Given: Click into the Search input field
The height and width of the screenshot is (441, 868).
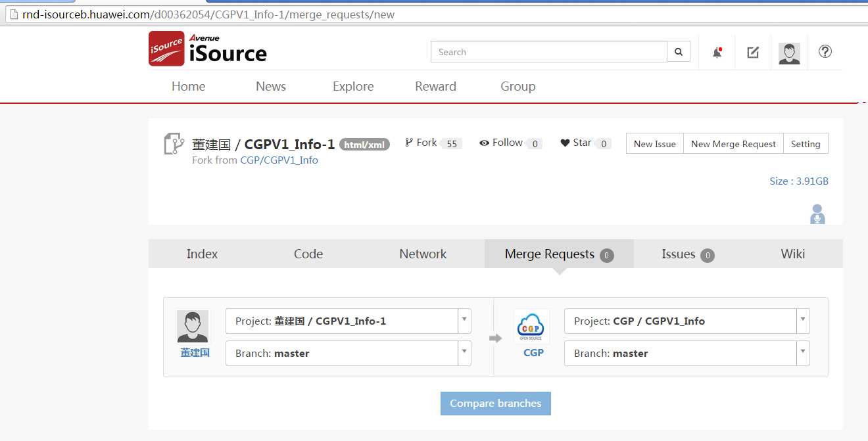Looking at the screenshot, I should tap(549, 52).
